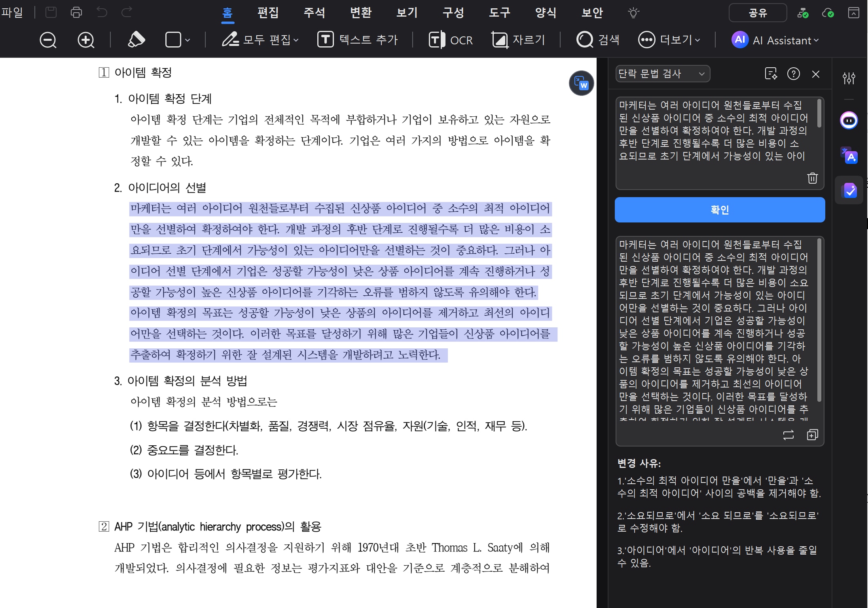Open the AI Assistant dropdown

pyautogui.click(x=775, y=40)
